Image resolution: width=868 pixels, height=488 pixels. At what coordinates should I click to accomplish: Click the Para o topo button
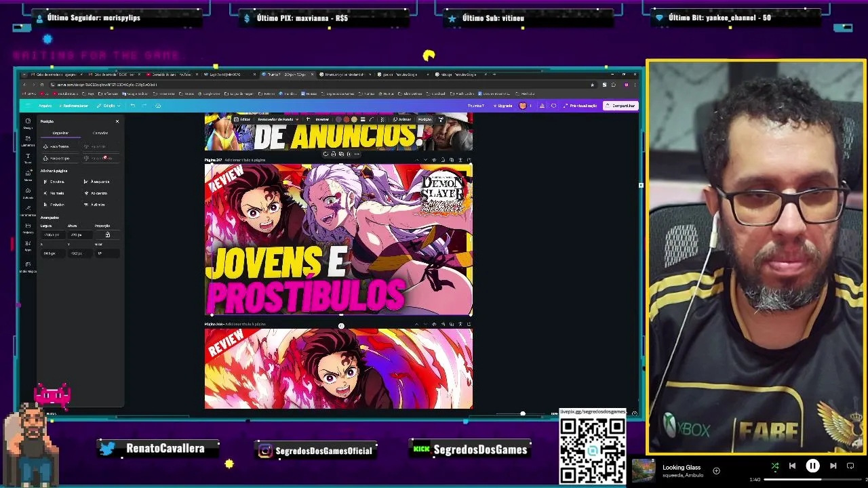(x=60, y=158)
